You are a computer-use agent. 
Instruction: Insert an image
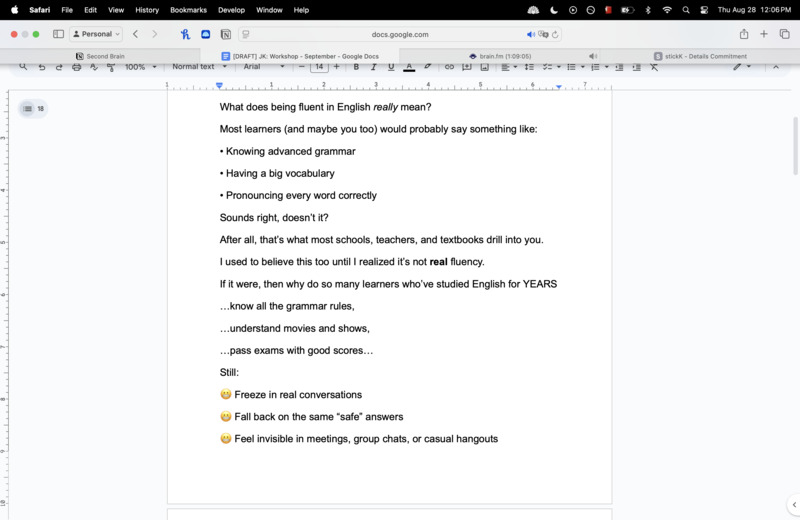[484, 67]
